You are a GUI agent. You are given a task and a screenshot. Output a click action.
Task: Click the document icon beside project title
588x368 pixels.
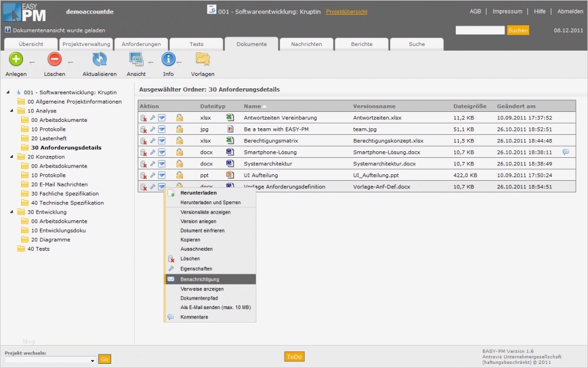[x=212, y=9]
